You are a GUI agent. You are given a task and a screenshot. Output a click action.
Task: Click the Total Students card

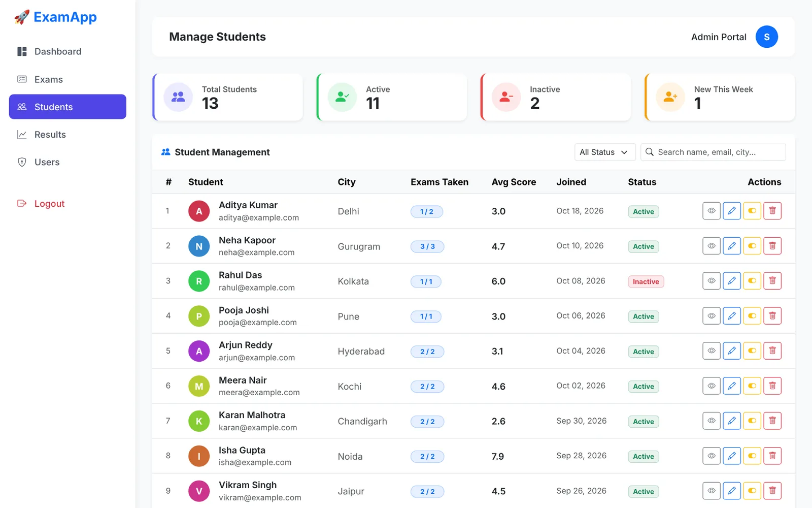tap(228, 97)
